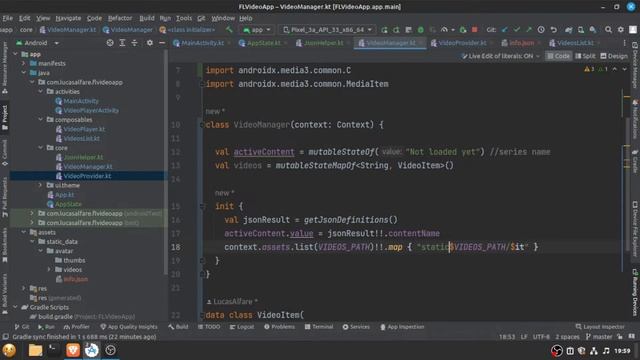Expand the res folder
The width and height of the screenshot is (640, 360).
pos(24,289)
